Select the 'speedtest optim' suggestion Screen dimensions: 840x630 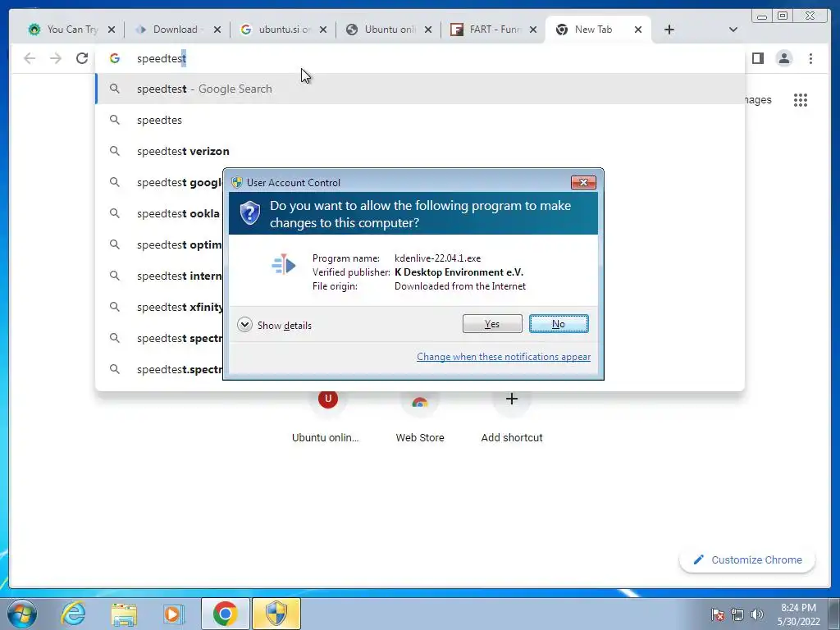(x=159, y=244)
